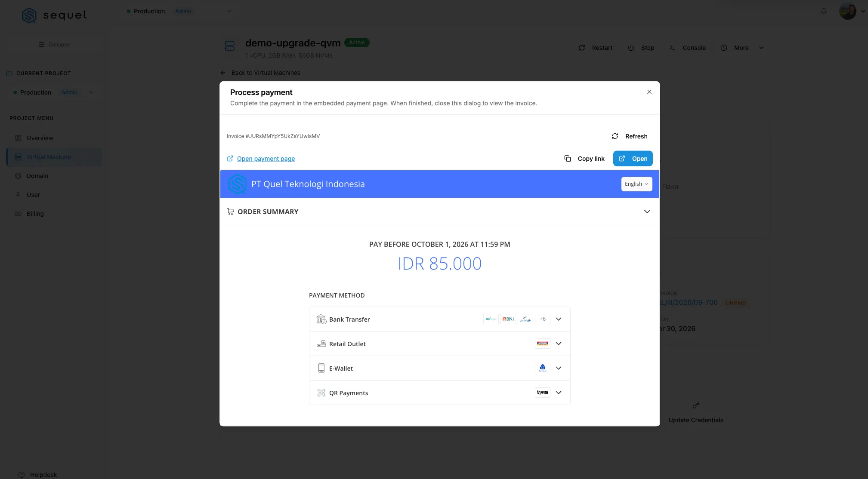Image resolution: width=868 pixels, height=479 pixels.
Task: Open the notification bell
Action: (x=823, y=11)
